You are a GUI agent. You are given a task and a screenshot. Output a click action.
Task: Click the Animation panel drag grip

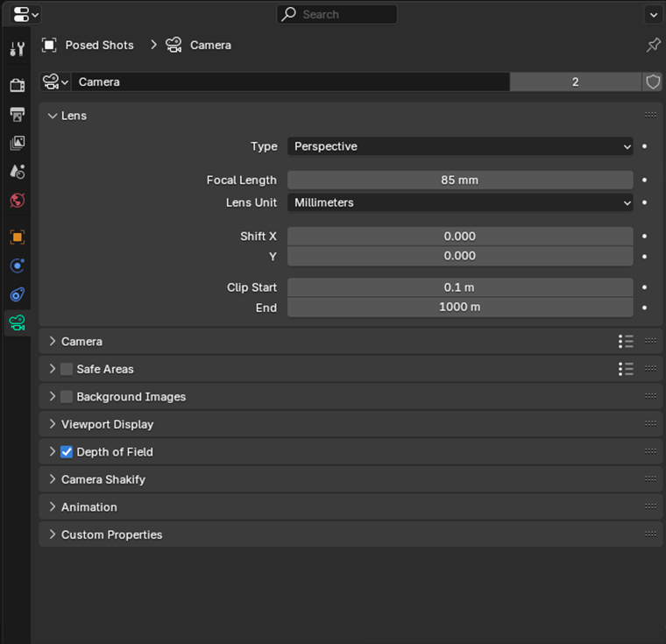coord(650,506)
